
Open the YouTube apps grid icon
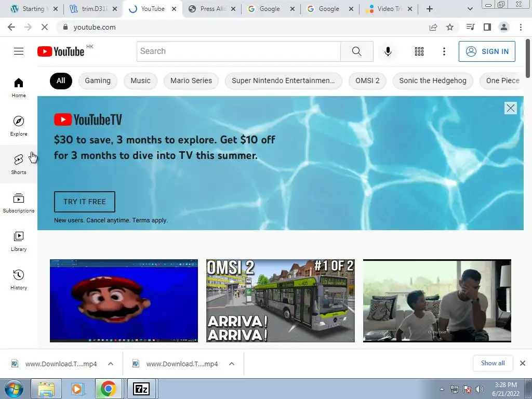[x=419, y=51]
